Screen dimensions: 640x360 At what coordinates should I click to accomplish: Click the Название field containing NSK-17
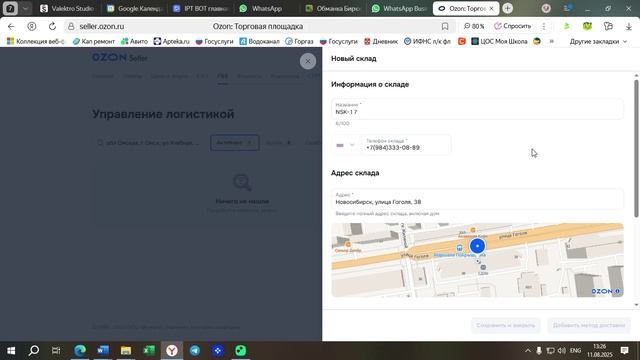point(477,109)
